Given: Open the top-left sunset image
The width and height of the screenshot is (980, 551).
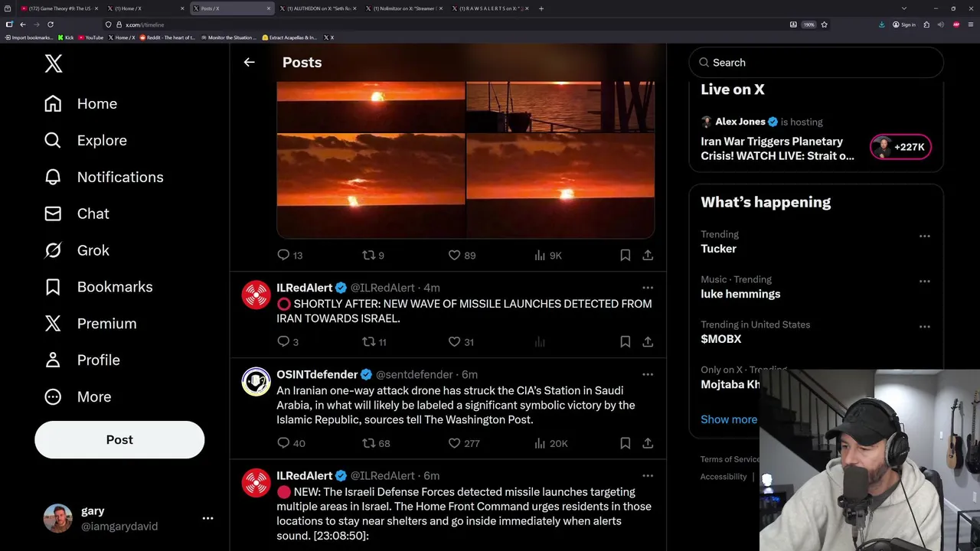Looking at the screenshot, I should 371,106.
